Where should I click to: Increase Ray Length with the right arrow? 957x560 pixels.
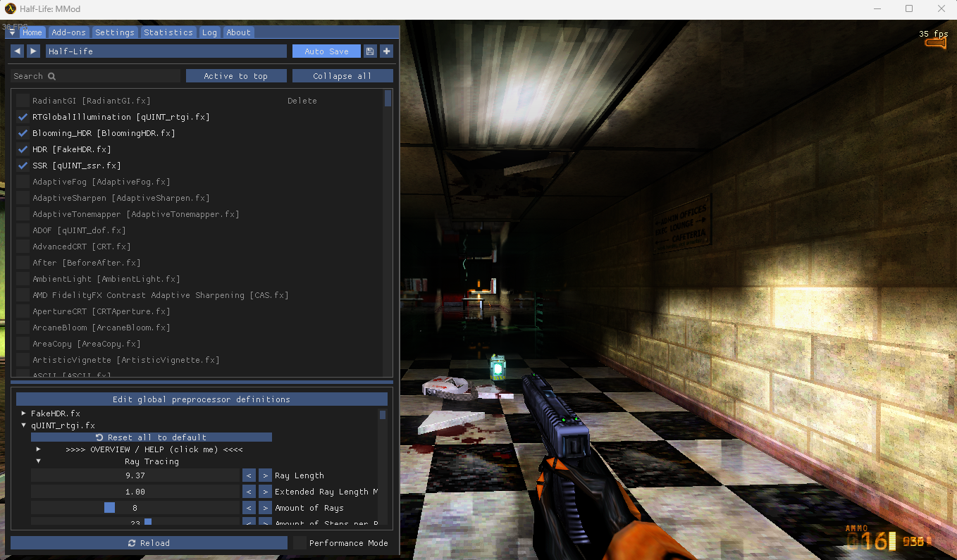click(x=265, y=475)
